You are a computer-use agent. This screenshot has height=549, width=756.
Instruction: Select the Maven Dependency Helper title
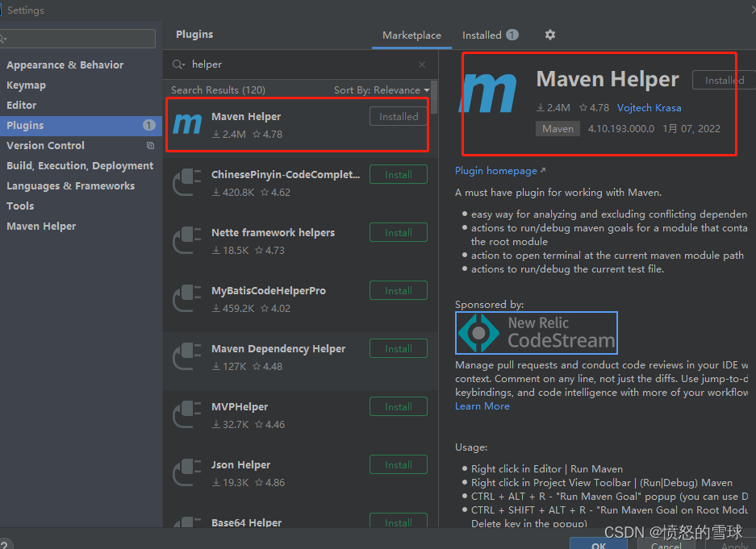pos(278,348)
